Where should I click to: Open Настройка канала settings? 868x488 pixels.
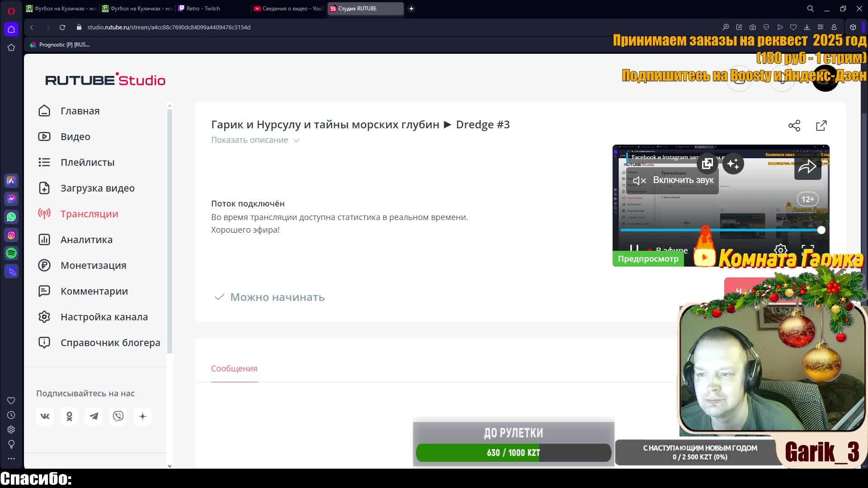click(104, 317)
